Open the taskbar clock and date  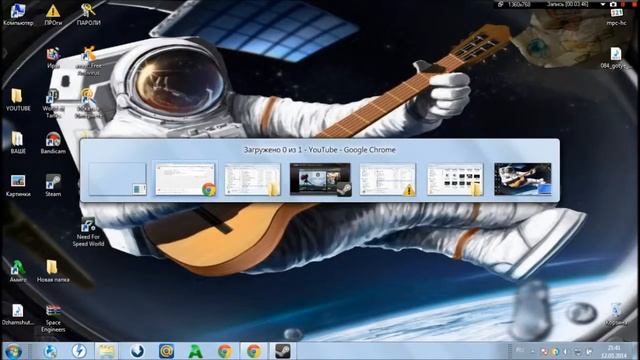(x=614, y=351)
